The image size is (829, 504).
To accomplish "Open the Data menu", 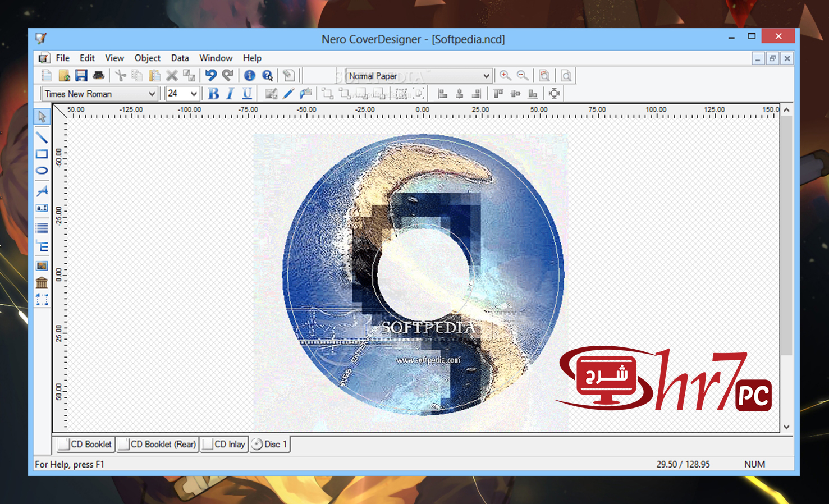I will pos(180,58).
